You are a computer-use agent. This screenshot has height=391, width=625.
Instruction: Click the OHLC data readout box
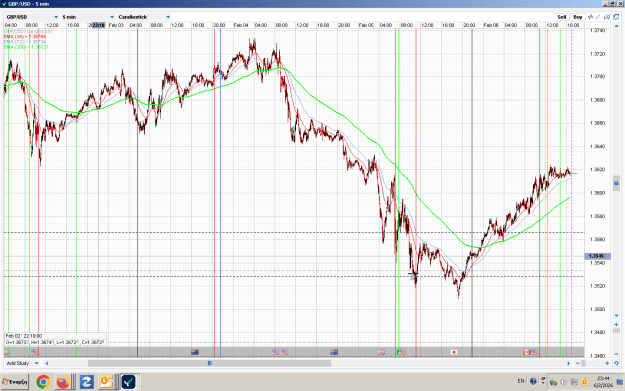click(55, 339)
